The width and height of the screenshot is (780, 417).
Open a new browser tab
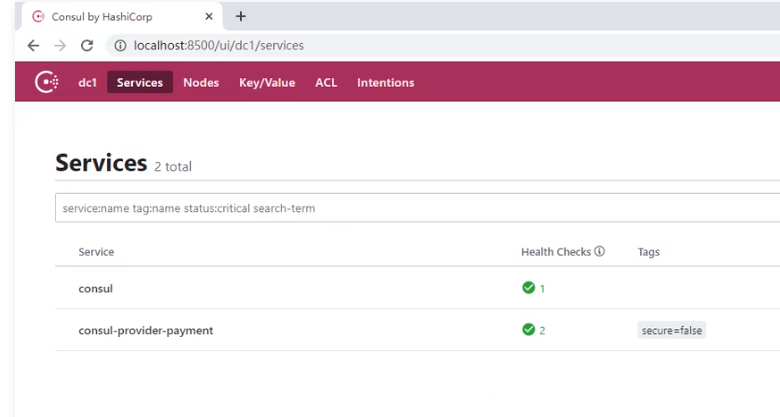[241, 16]
